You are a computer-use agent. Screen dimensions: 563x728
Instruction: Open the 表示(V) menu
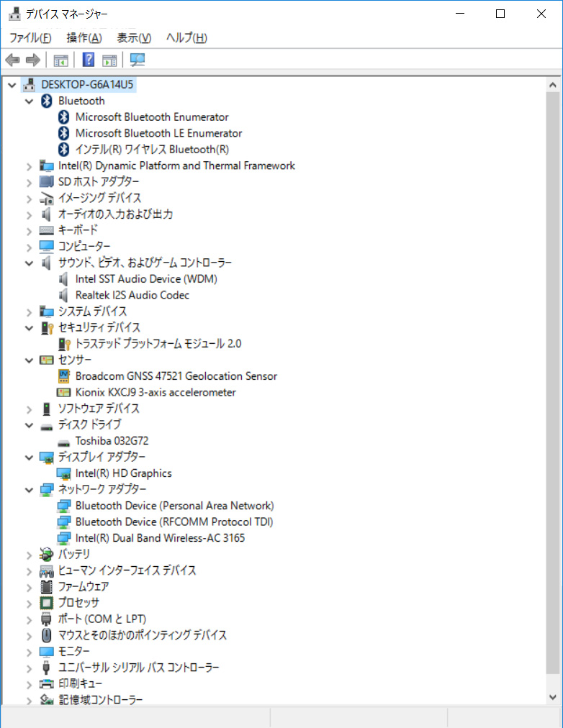[134, 37]
